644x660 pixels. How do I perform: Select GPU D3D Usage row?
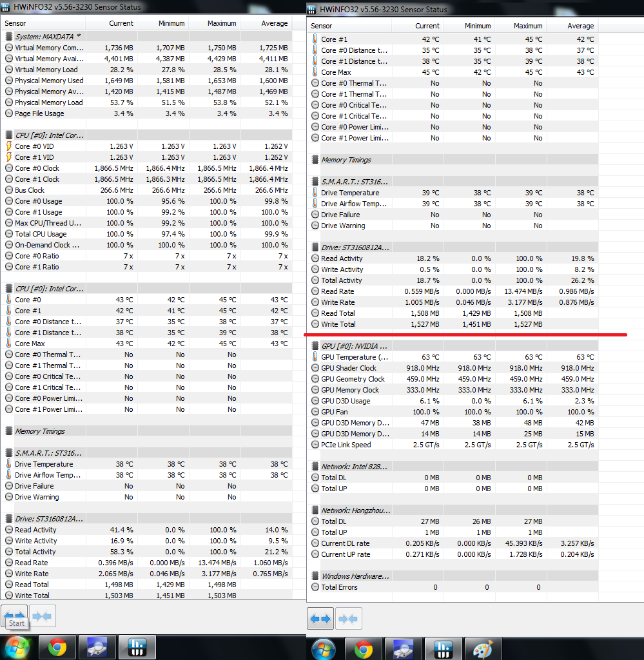453,401
